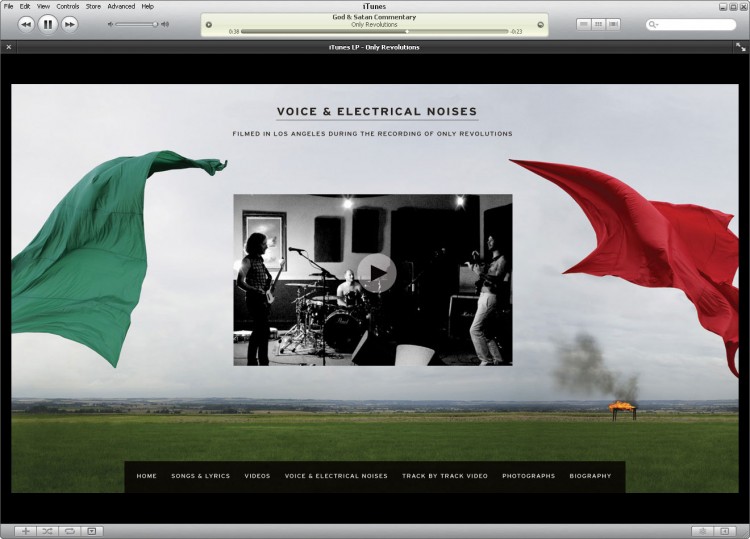750x539 pixels.
Task: Open the File menu
Action: click(x=8, y=6)
